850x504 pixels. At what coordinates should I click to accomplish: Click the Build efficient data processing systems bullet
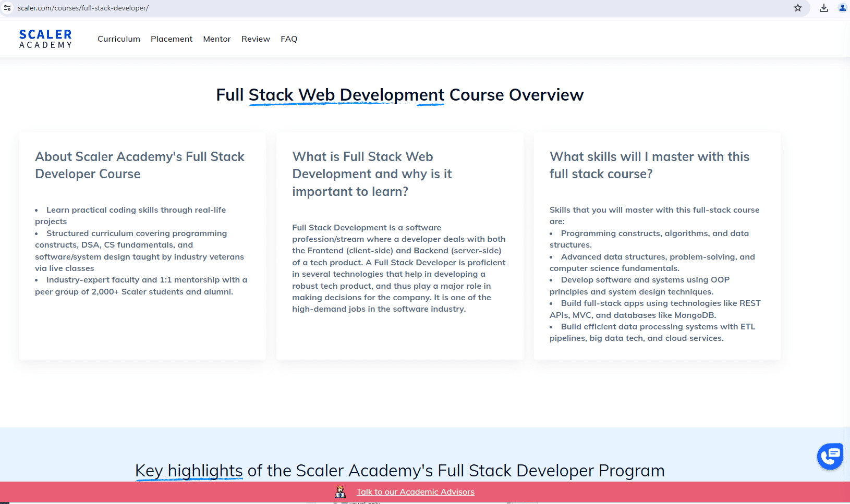click(x=652, y=333)
